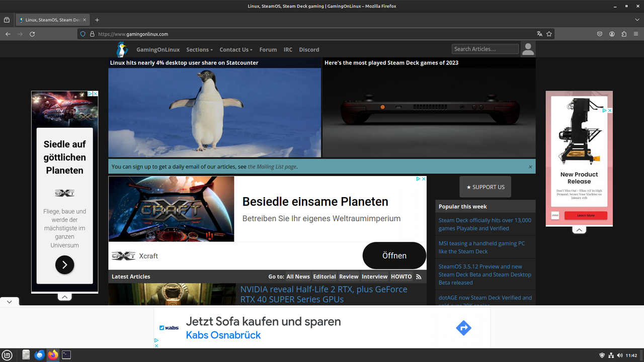Click the Support Us button
This screenshot has height=362, width=644.
[485, 187]
